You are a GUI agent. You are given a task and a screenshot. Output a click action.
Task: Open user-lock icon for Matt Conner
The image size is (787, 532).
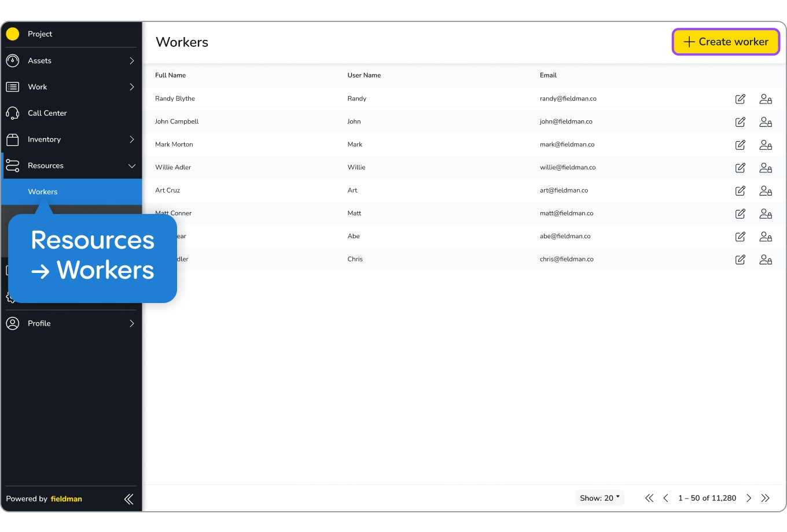(x=766, y=213)
